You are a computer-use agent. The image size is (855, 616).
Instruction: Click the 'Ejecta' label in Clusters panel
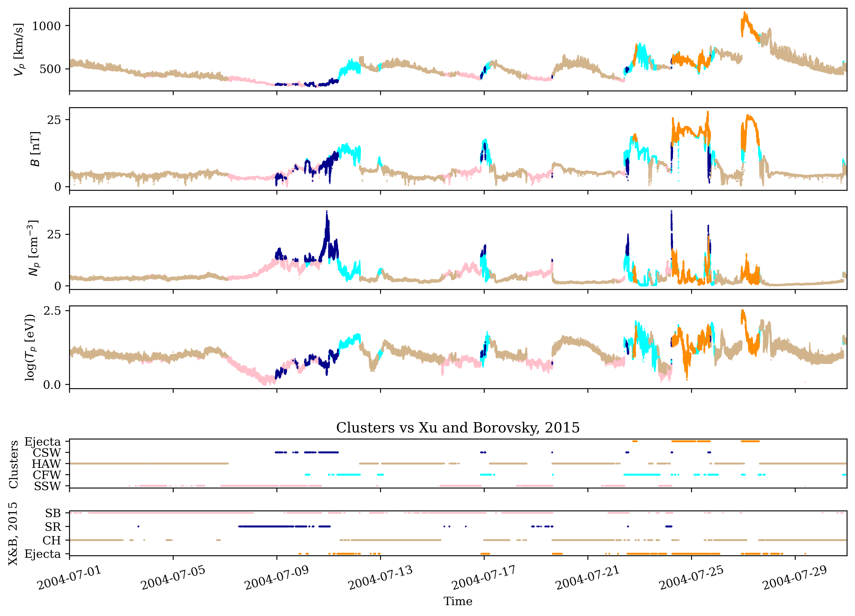[x=43, y=442]
